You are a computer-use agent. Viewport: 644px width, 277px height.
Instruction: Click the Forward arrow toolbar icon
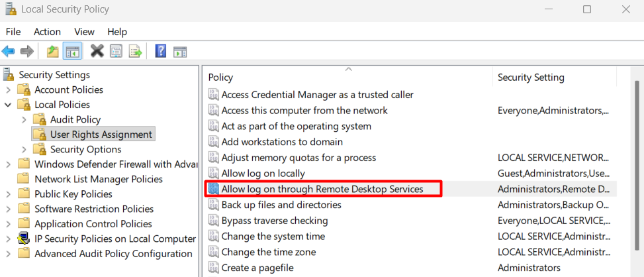pos(26,52)
